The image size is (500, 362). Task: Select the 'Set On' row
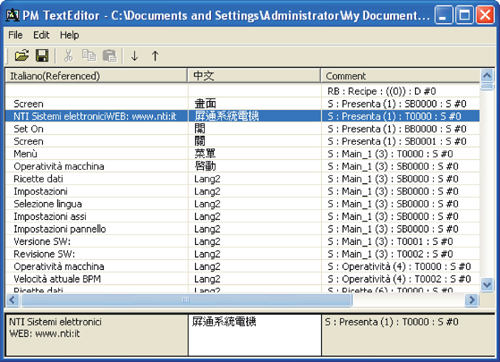[243, 129]
